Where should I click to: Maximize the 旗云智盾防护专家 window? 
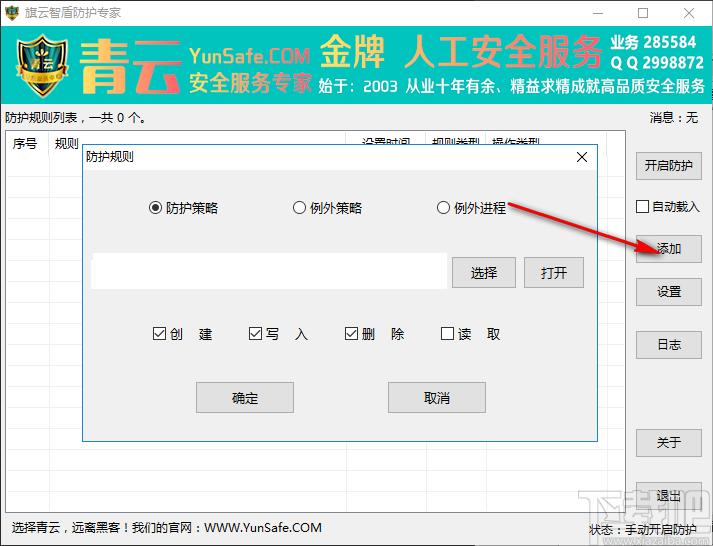(643, 13)
